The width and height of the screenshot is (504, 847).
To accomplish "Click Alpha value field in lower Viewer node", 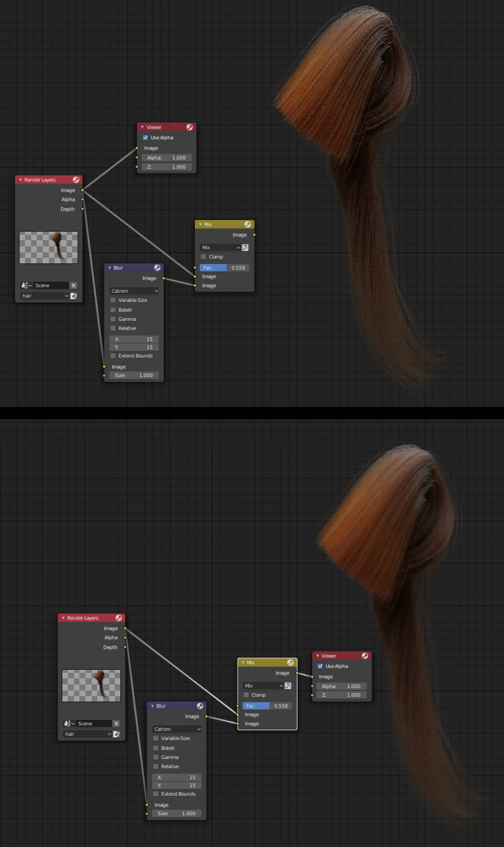I will coord(342,686).
